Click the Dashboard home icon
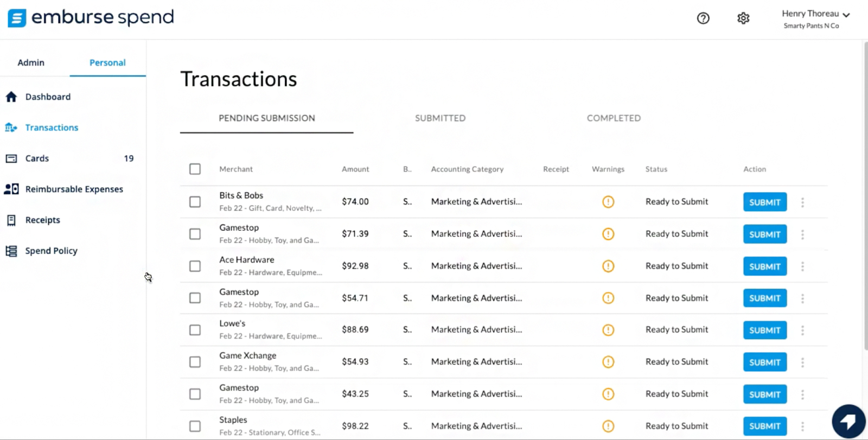The width and height of the screenshot is (868, 440). [x=11, y=97]
